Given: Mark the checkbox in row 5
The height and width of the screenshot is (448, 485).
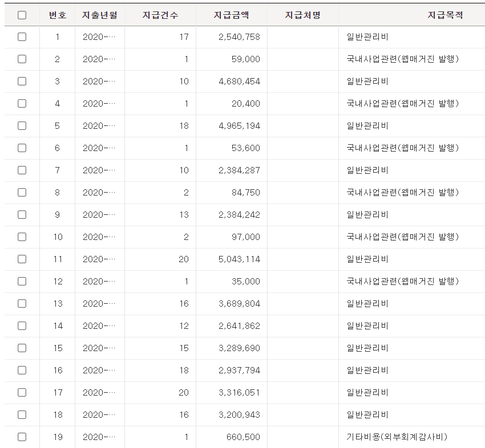Looking at the screenshot, I should point(22,126).
